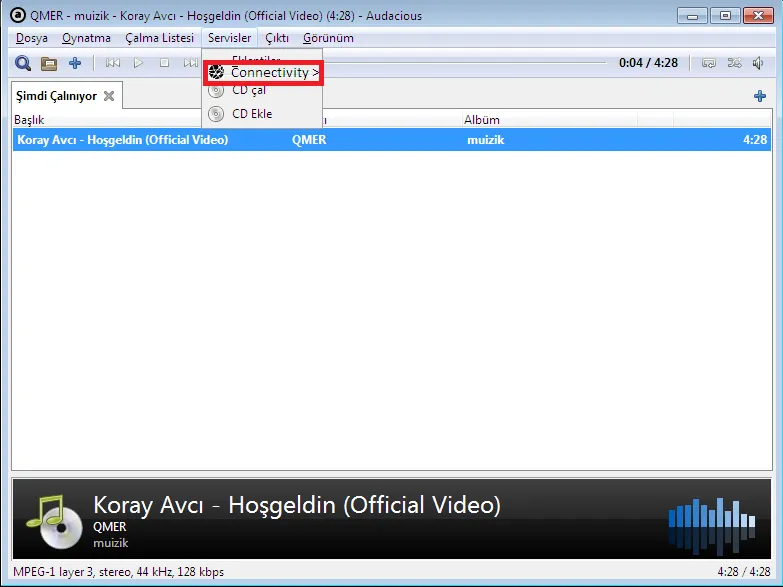
Task: Click the QMER artist cell
Action: click(x=309, y=140)
